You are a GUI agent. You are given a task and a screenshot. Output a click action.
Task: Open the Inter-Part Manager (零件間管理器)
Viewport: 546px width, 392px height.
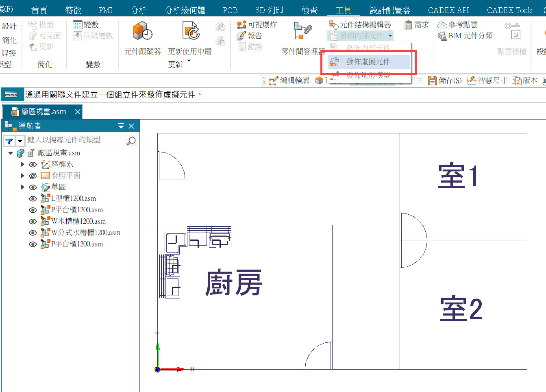pyautogui.click(x=302, y=31)
